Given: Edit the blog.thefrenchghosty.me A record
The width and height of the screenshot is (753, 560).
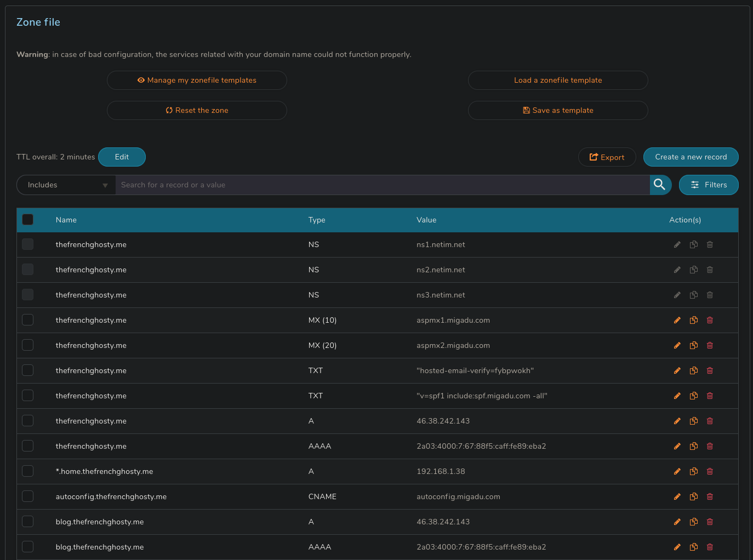Looking at the screenshot, I should [x=677, y=522].
